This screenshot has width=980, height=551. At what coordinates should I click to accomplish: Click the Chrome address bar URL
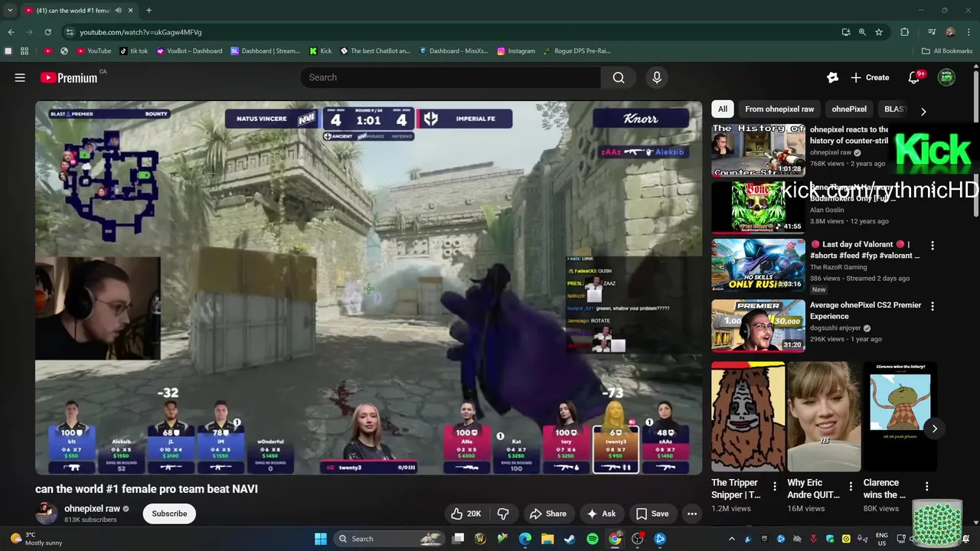tap(141, 32)
